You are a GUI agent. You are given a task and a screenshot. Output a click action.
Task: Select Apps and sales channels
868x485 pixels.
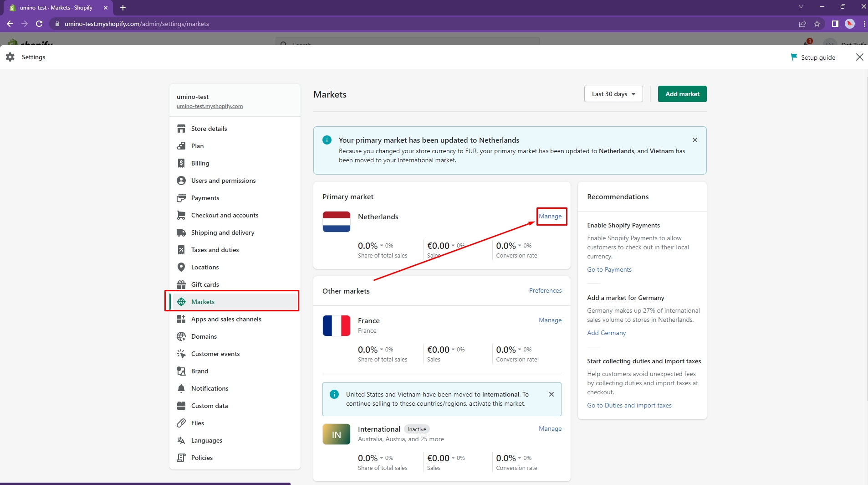coord(226,319)
